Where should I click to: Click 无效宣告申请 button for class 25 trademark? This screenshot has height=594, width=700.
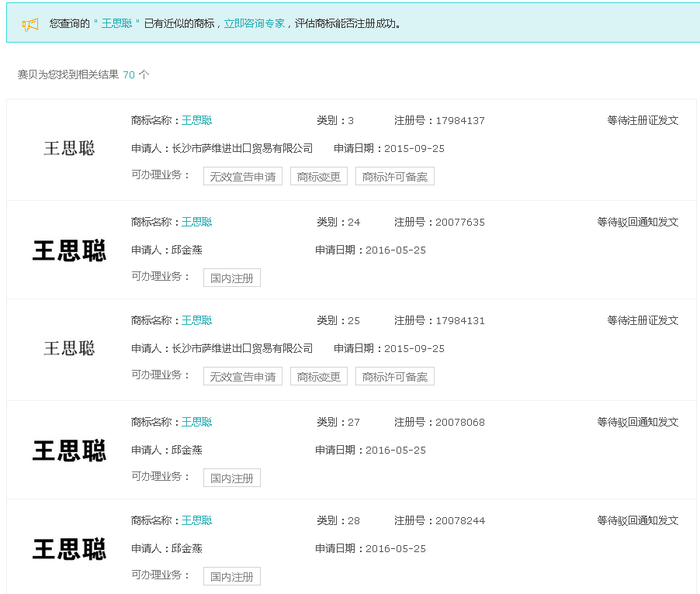243,376
